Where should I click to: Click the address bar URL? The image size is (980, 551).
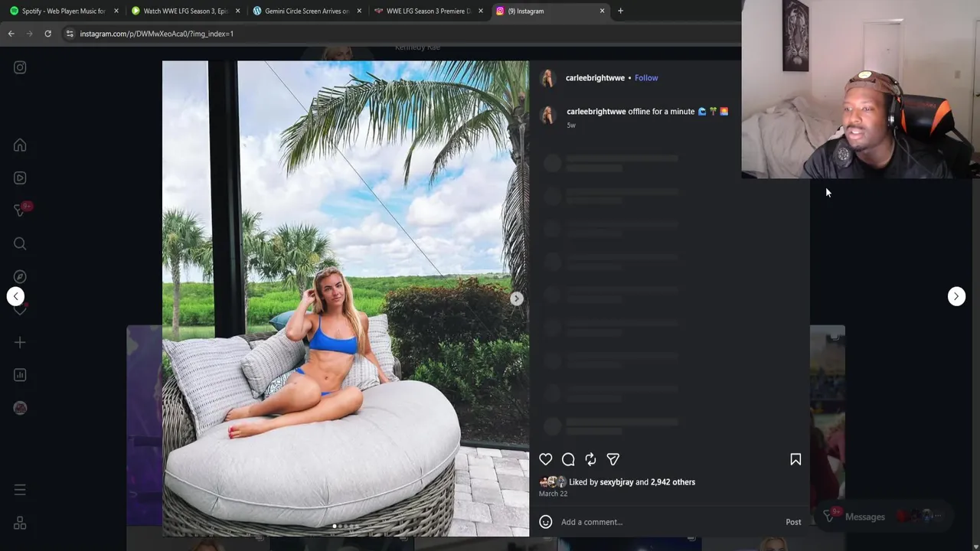[157, 34]
